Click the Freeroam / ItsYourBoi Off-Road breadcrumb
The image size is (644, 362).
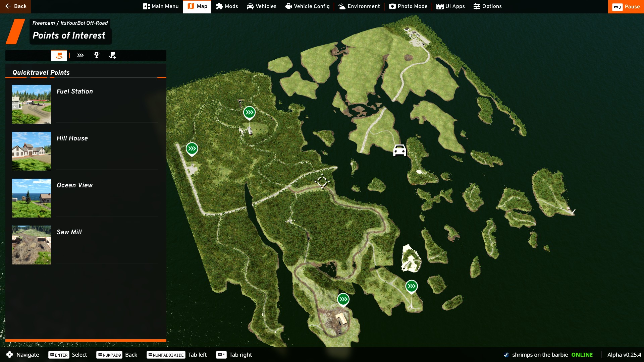coord(70,23)
